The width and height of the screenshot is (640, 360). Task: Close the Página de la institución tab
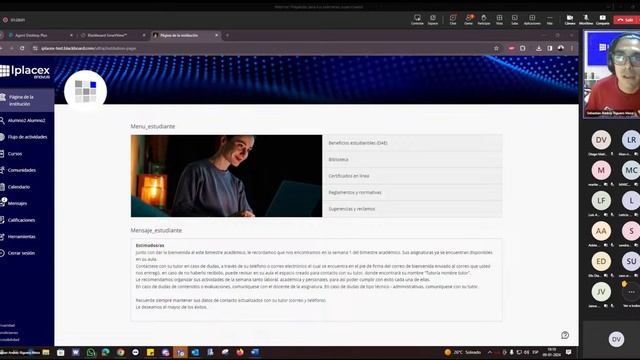click(217, 36)
